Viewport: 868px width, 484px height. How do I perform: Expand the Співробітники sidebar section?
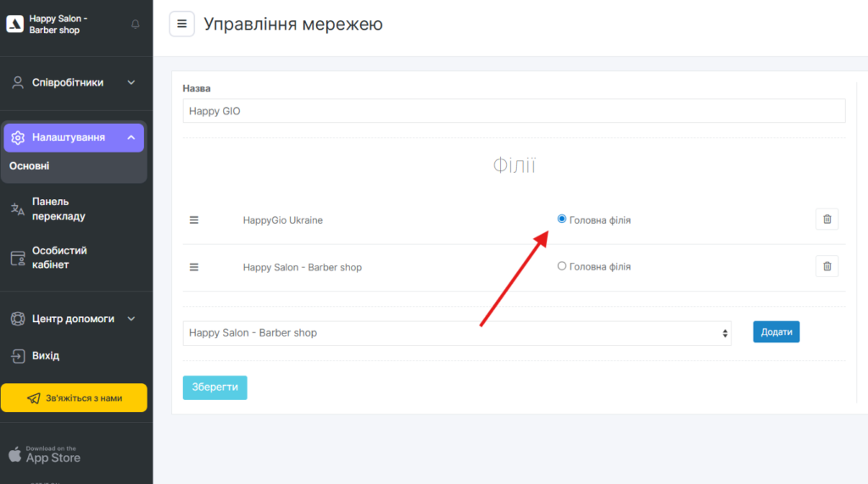tap(74, 82)
